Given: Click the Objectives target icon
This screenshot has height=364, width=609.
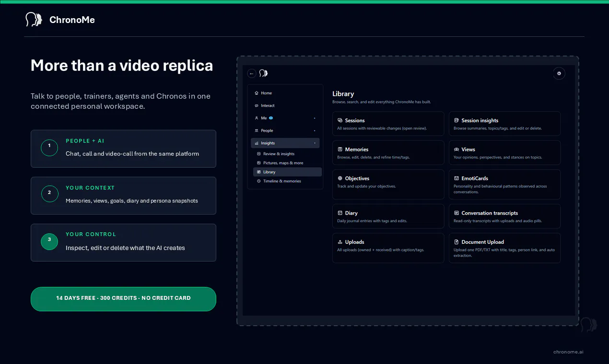Looking at the screenshot, I should coord(340,178).
